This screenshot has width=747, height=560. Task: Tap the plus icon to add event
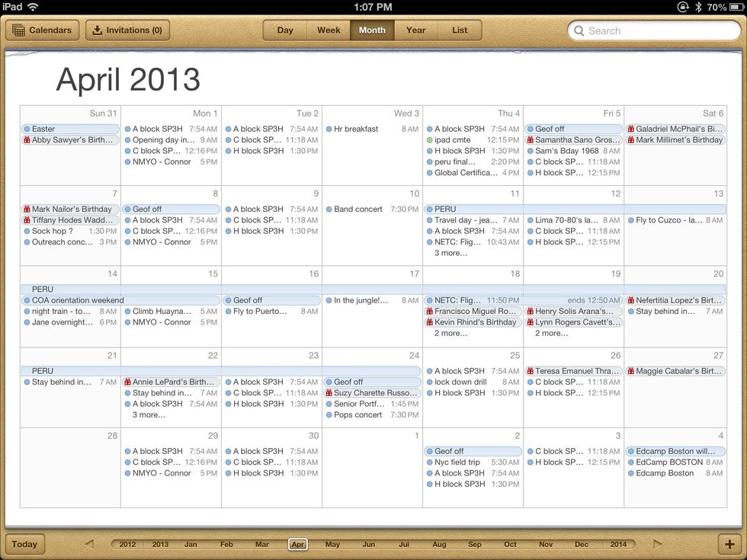click(x=729, y=544)
